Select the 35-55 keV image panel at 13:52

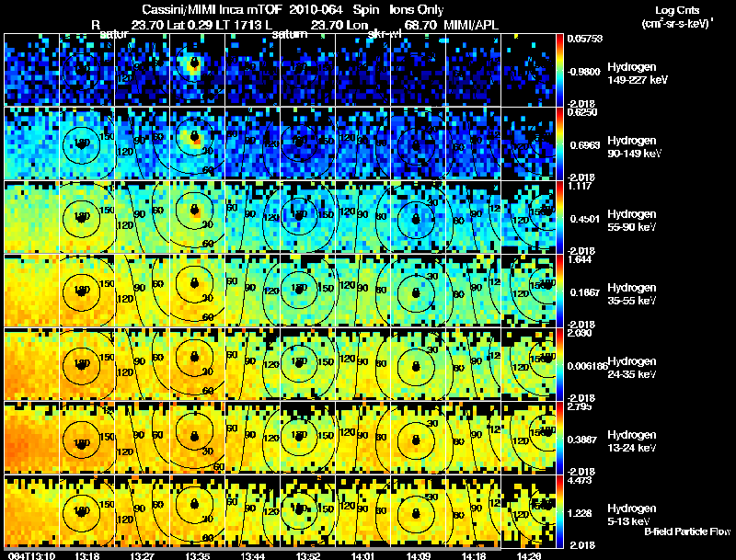pyautogui.click(x=308, y=291)
